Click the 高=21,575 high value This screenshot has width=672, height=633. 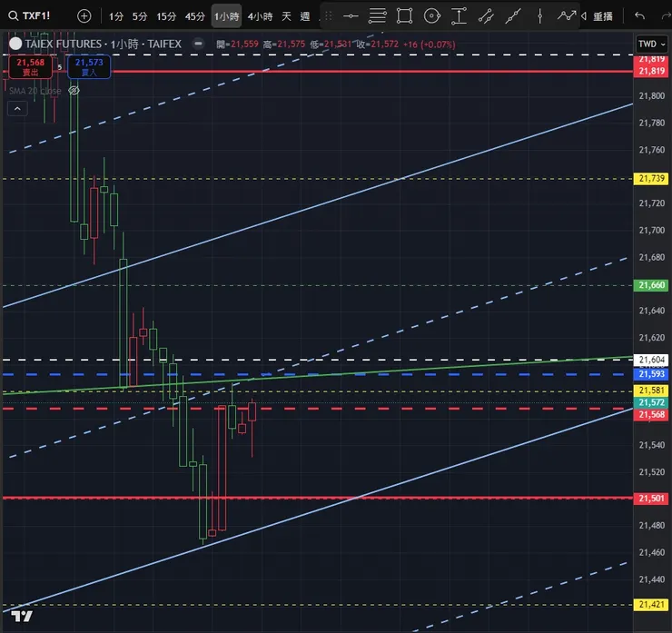click(284, 45)
